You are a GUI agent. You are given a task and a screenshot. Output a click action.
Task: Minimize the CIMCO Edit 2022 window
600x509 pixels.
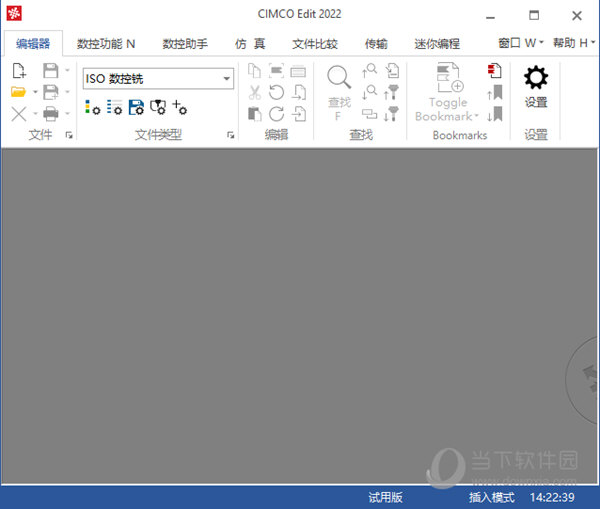click(x=491, y=16)
